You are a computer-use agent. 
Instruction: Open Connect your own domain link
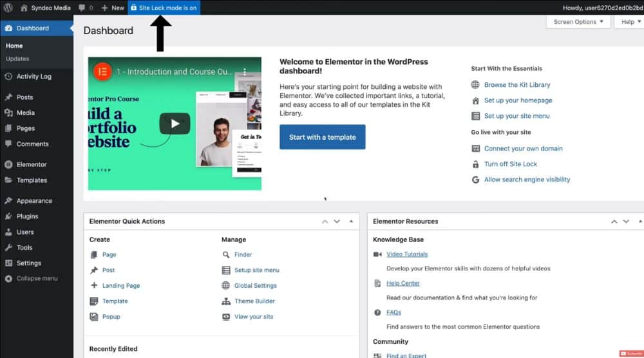[523, 148]
